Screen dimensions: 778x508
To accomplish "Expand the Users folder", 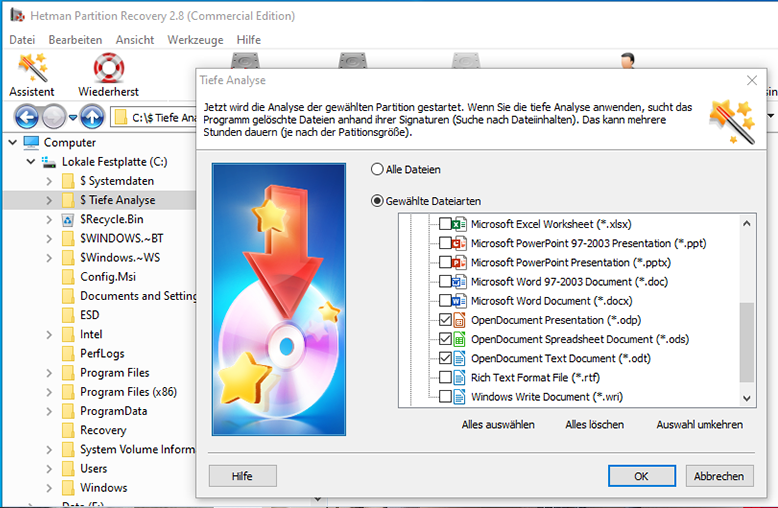I will coord(49,469).
